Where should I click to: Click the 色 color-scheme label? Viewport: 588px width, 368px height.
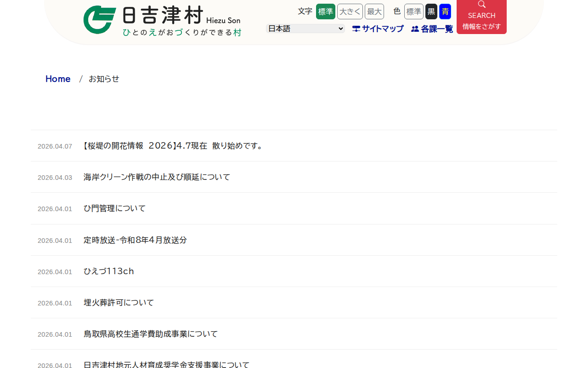(397, 11)
